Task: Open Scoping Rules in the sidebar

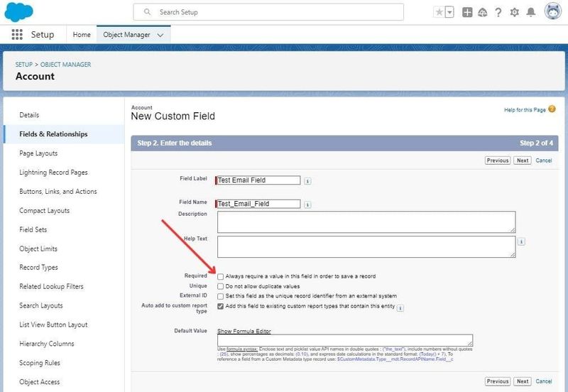Action: (40, 363)
